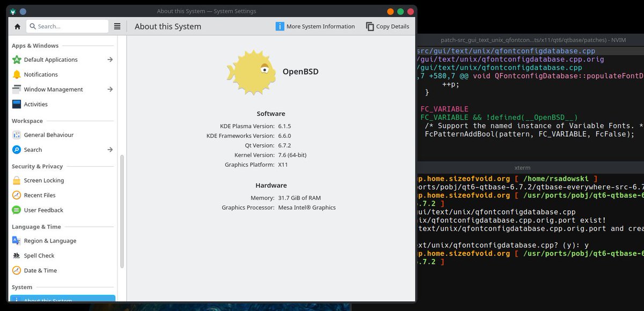Click the xterm window title bar
644x311 pixels.
click(x=530, y=168)
